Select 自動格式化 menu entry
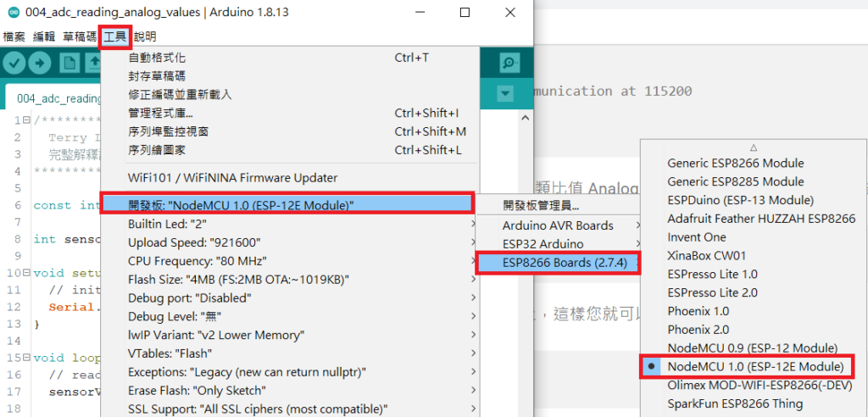This screenshot has width=868, height=417. (x=157, y=58)
